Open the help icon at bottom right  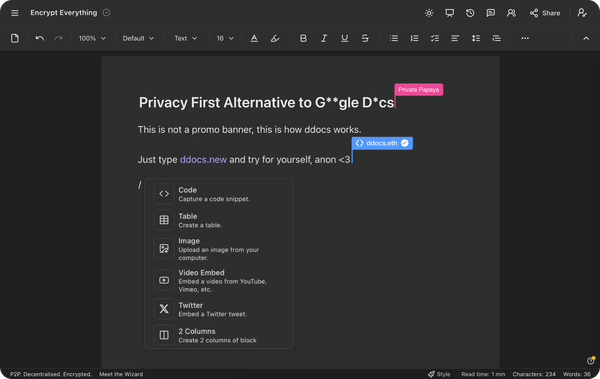click(x=590, y=360)
